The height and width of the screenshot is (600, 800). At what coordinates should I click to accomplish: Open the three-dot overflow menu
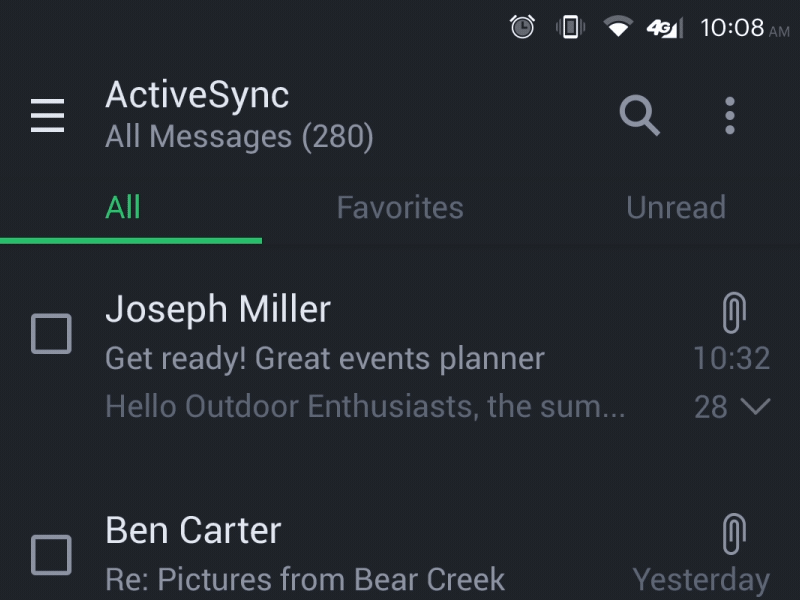[x=730, y=116]
